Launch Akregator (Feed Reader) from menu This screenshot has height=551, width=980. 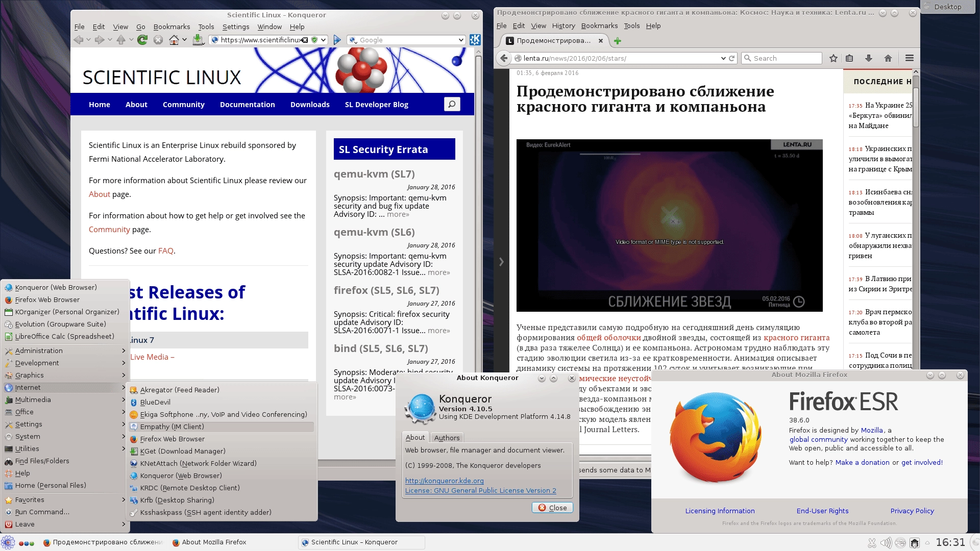coord(221,390)
